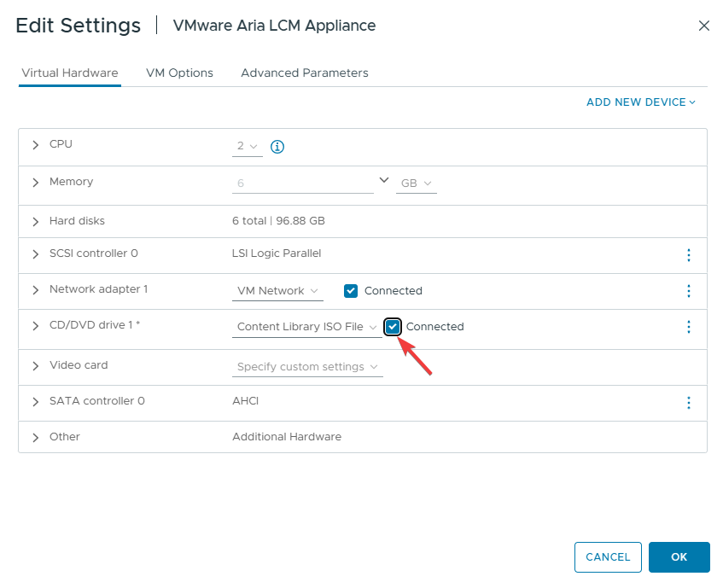
Task: Switch to the VM Options tab
Action: [x=179, y=73]
